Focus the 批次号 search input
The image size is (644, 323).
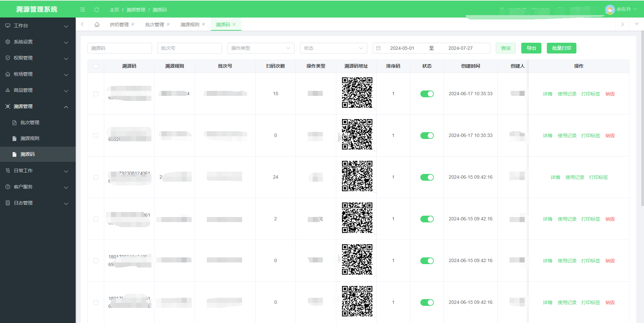(x=190, y=48)
